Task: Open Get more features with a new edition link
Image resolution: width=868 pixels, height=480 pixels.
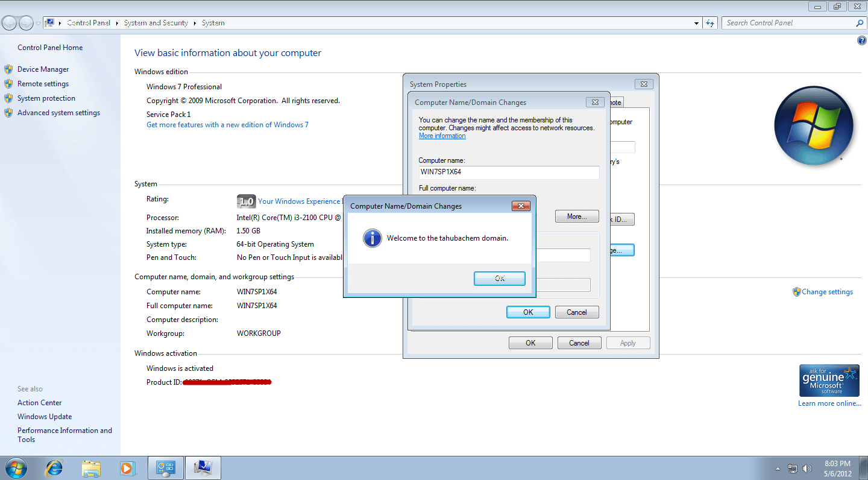Action: (x=227, y=125)
